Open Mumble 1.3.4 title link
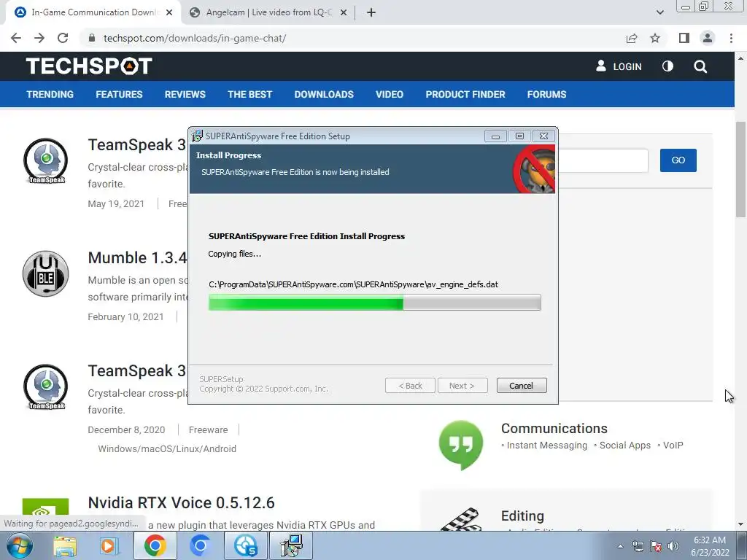Screen dimensions: 747x560 click(137, 257)
